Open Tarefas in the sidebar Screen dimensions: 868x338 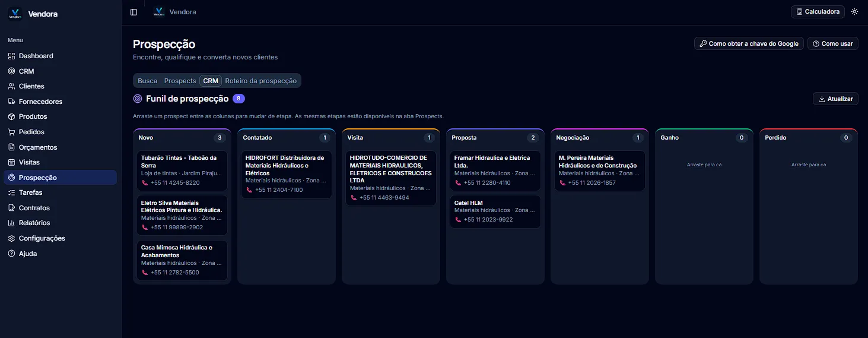coord(61,192)
